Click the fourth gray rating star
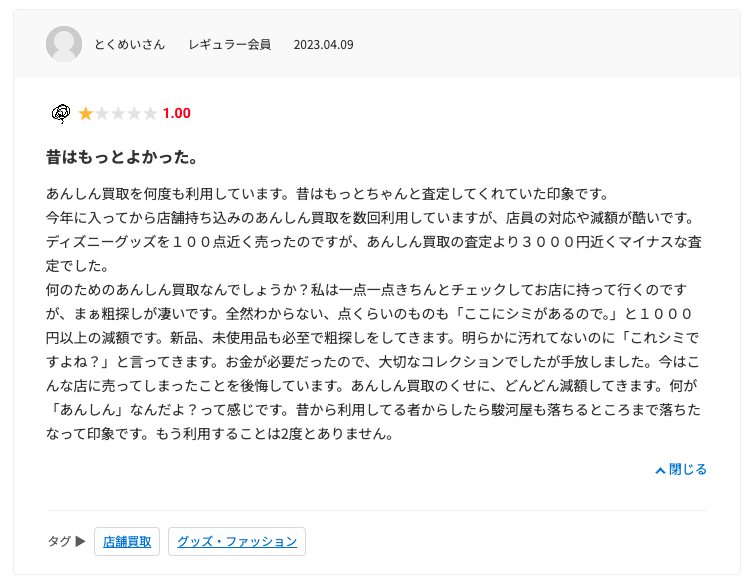 tap(133, 113)
